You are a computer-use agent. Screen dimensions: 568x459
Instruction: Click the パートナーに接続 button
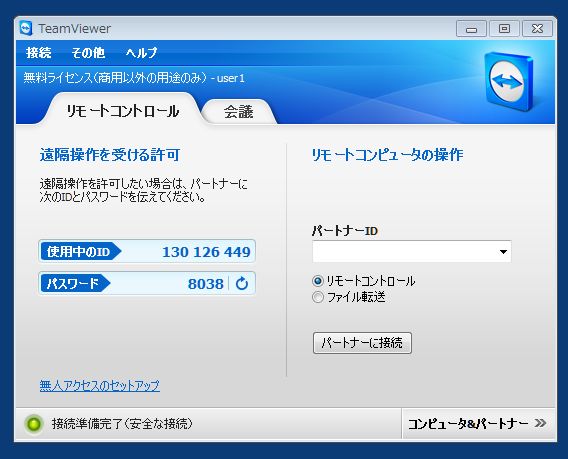[362, 343]
